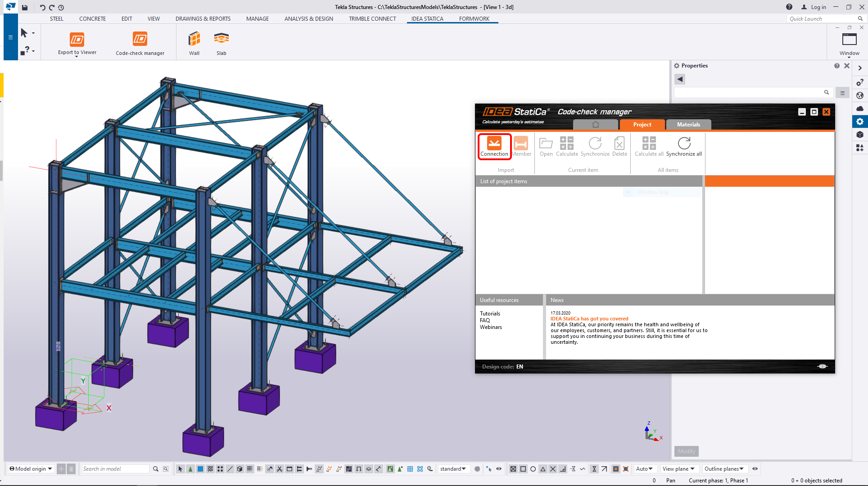Import a Member in Code-check manager
This screenshot has width=868, height=486.
coord(521,146)
